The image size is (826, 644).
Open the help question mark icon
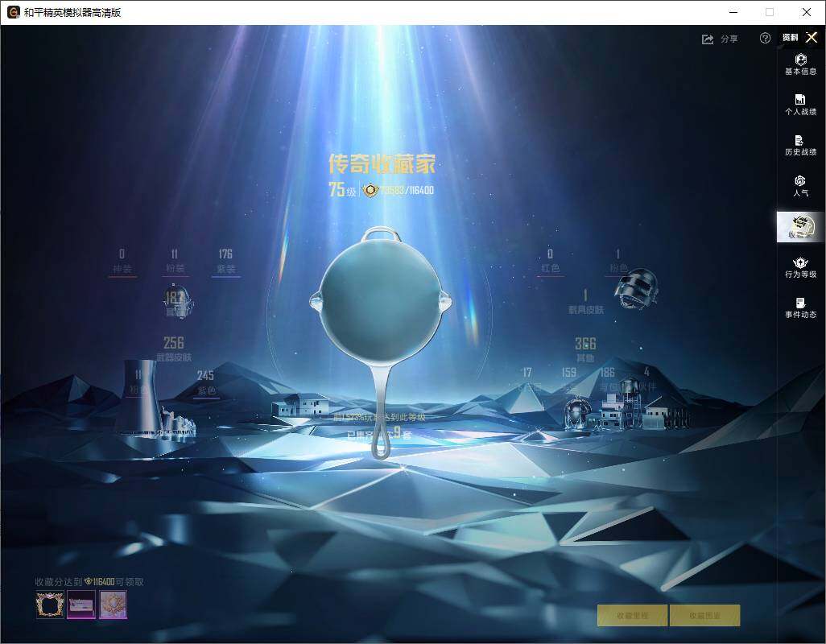click(765, 38)
